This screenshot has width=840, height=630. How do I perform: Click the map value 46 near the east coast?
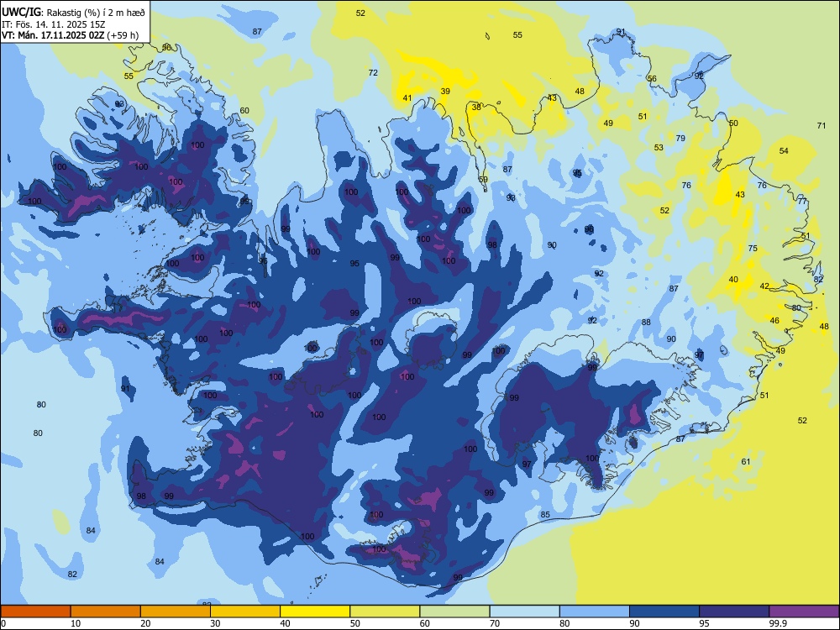pos(774,321)
